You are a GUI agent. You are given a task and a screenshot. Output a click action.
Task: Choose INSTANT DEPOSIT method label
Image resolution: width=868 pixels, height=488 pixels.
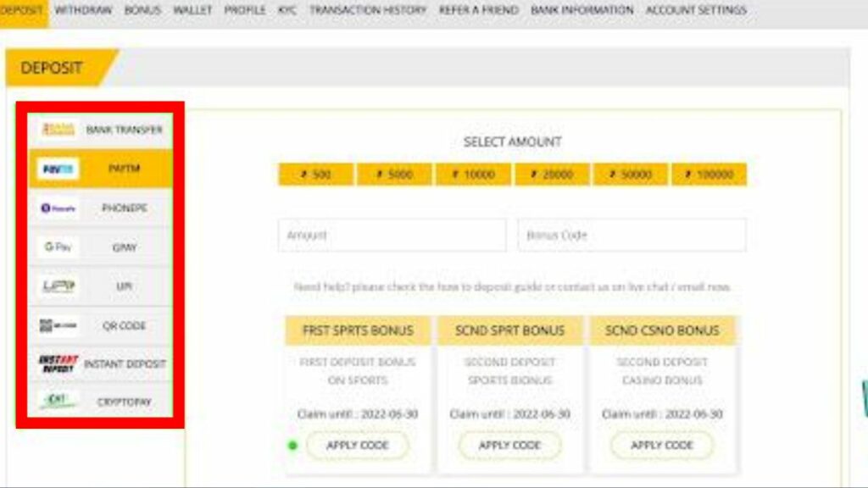point(125,364)
